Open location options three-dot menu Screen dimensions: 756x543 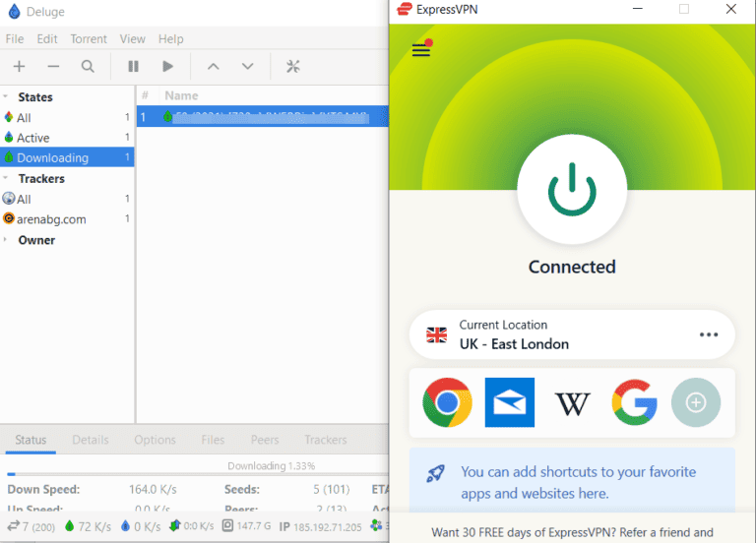point(709,334)
